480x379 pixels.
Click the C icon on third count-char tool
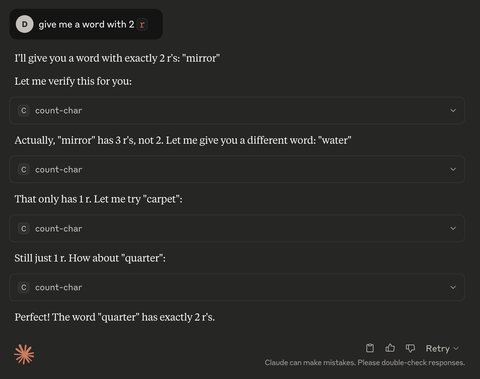(x=24, y=228)
